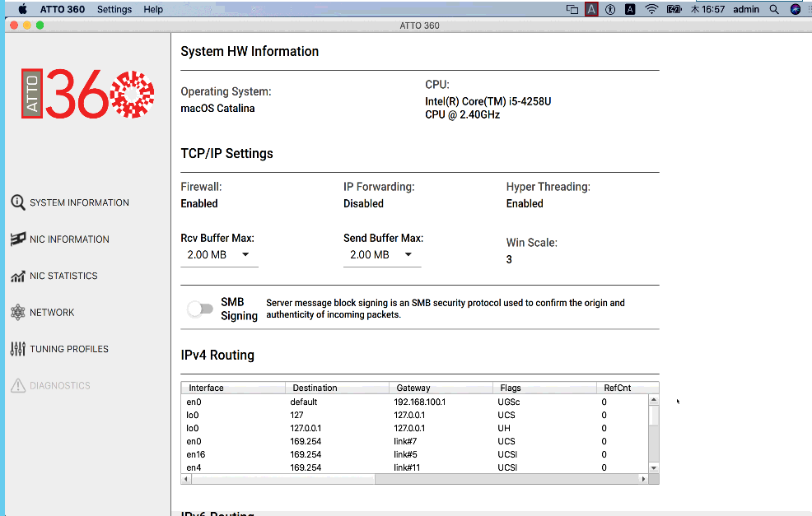Click the Network globe icon

coord(17,312)
